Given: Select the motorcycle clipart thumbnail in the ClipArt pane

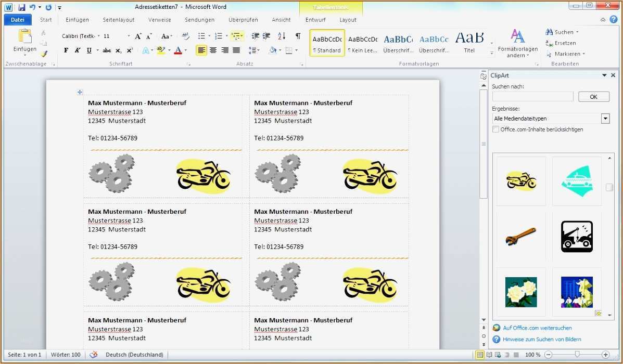Looking at the screenshot, I should [x=520, y=180].
